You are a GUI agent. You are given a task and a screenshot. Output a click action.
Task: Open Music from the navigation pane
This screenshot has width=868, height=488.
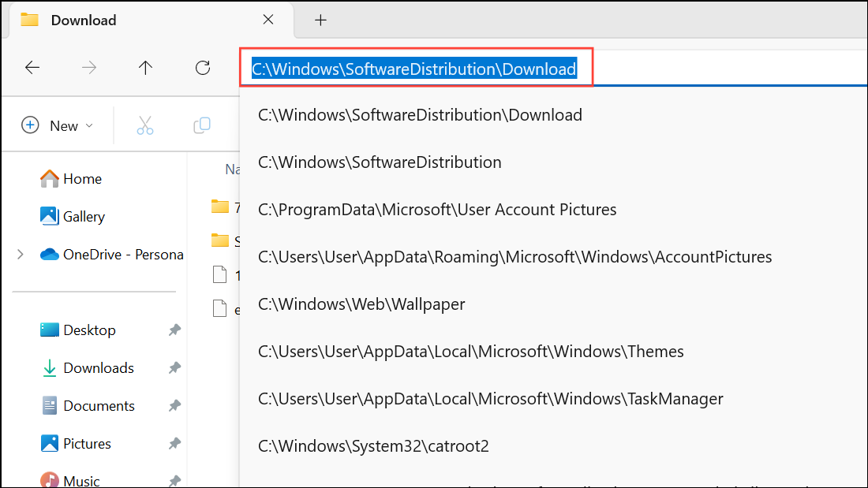point(81,479)
